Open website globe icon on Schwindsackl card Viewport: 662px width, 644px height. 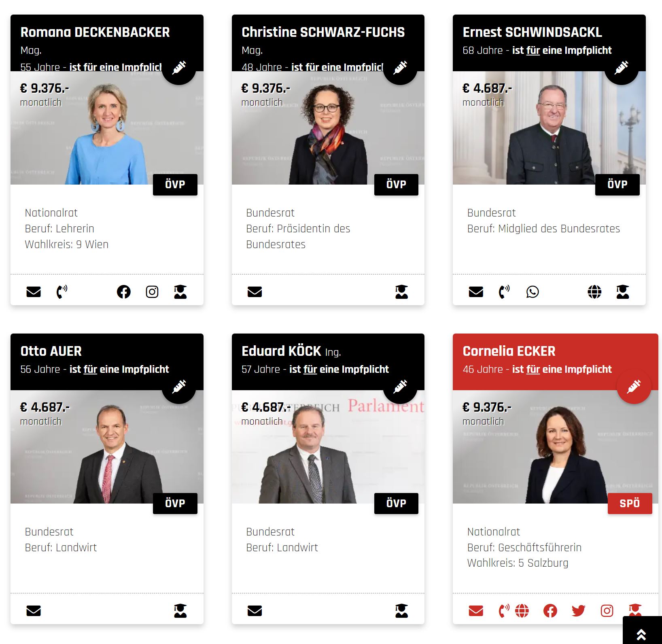(594, 292)
